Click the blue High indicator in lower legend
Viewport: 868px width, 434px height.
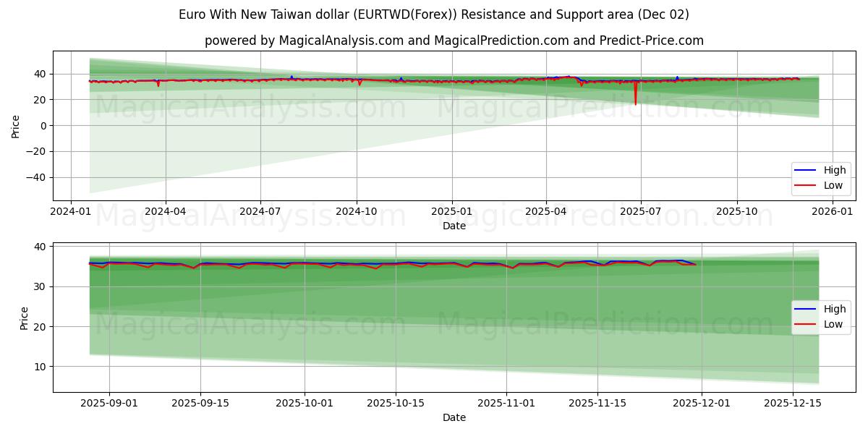pos(805,307)
